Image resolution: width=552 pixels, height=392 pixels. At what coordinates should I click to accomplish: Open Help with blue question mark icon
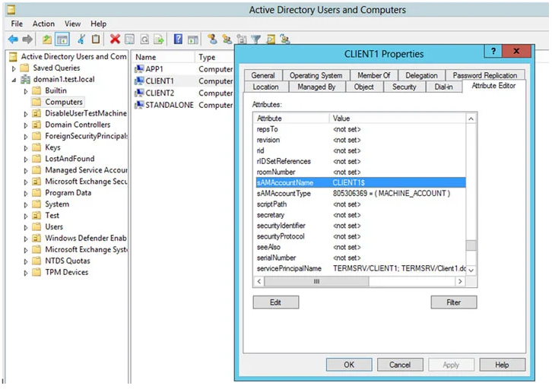(178, 39)
